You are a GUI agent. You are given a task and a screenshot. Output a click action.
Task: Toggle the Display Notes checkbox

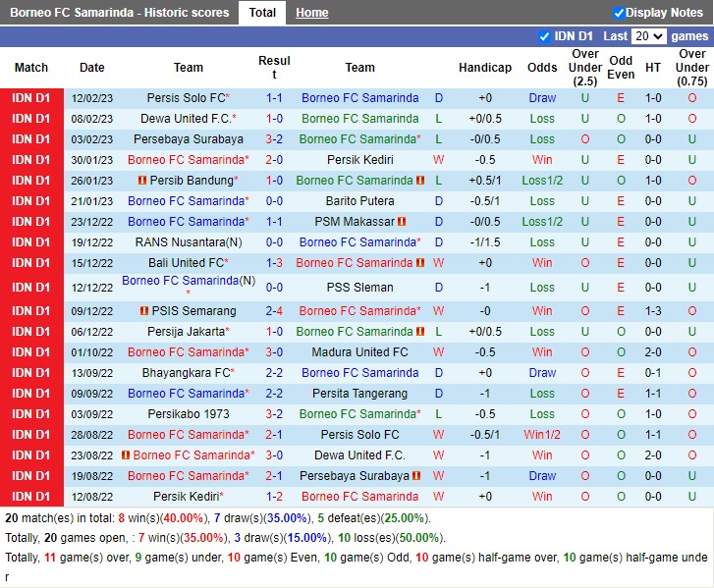tap(619, 13)
